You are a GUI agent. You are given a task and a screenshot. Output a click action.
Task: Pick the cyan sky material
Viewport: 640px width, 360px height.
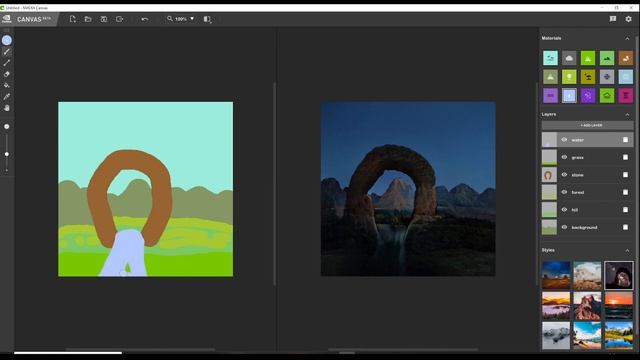(550, 58)
